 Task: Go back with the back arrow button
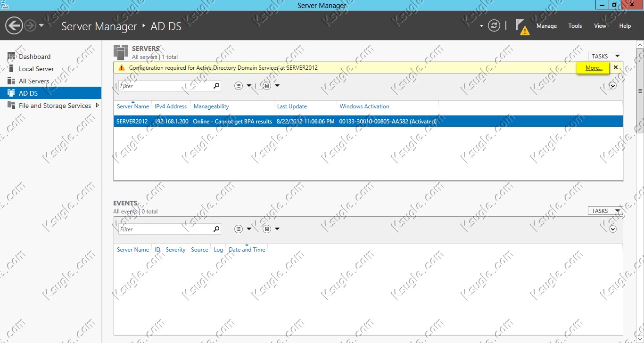click(x=14, y=25)
